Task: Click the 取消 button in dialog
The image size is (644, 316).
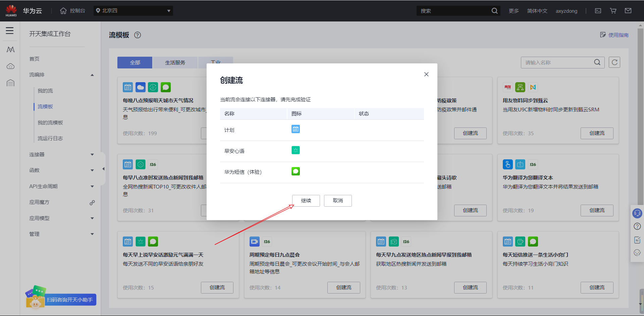Action: coord(338,201)
